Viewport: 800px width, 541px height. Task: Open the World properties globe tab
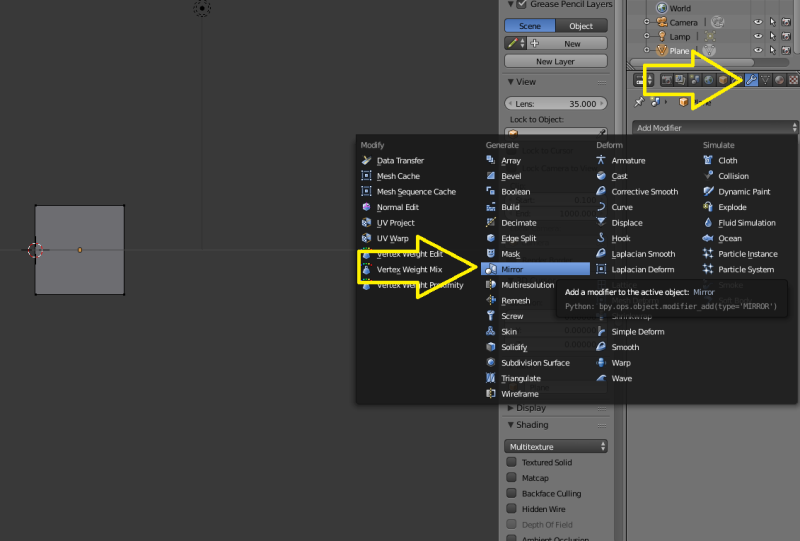(709, 80)
